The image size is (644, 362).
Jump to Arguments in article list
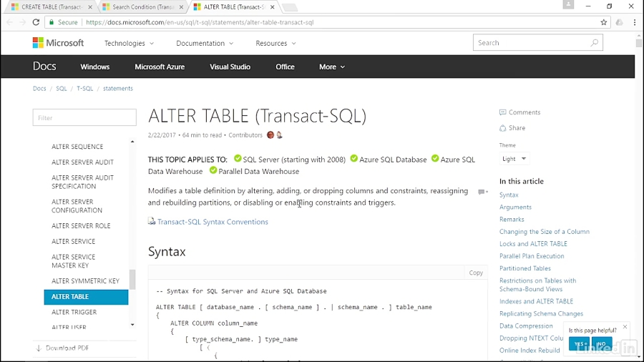(515, 207)
